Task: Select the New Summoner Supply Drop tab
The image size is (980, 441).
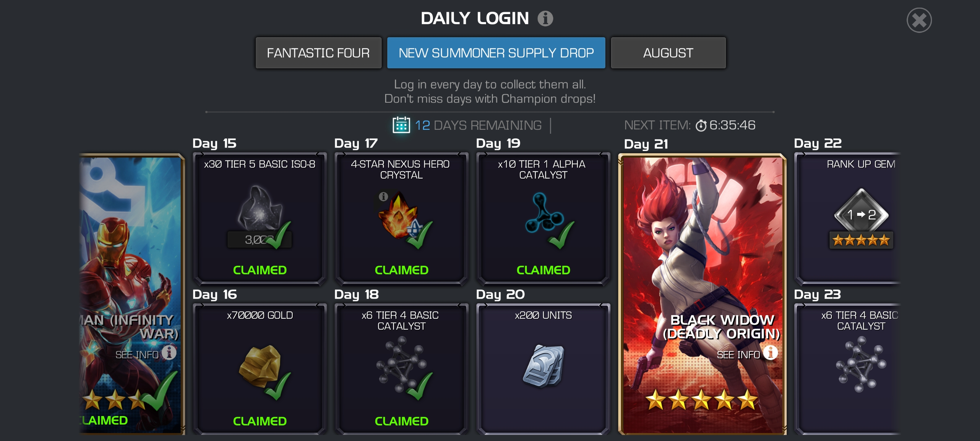Action: [x=496, y=53]
